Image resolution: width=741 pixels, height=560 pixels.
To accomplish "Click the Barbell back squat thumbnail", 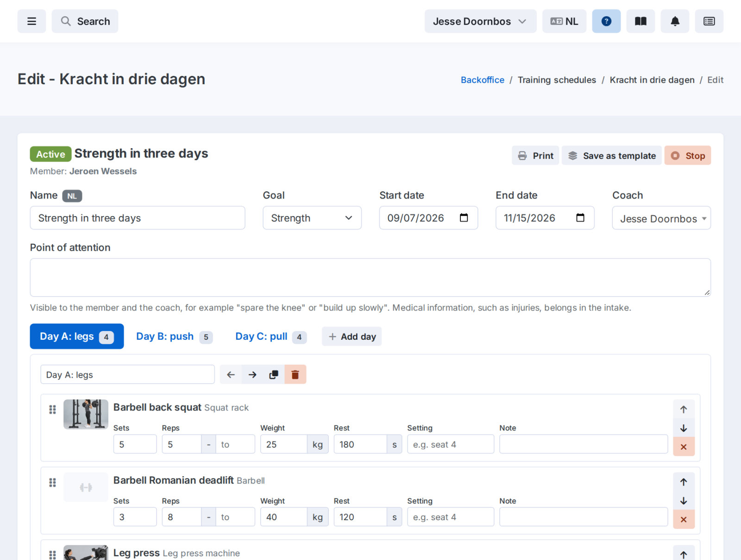I will click(x=86, y=414).
